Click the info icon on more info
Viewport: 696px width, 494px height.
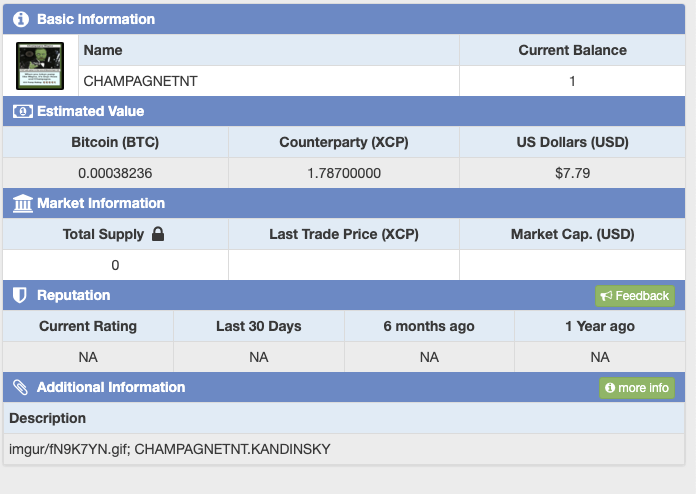tap(610, 388)
